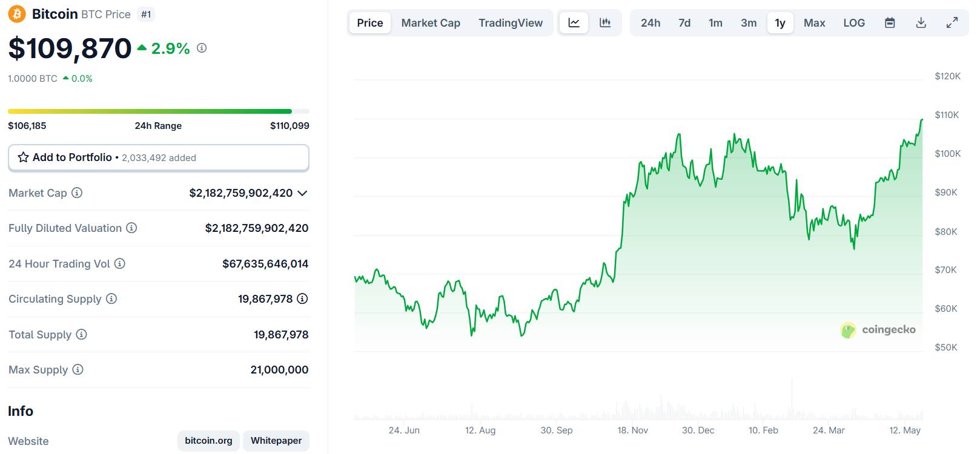Click info icon beside Circulating Supply value

point(302,299)
